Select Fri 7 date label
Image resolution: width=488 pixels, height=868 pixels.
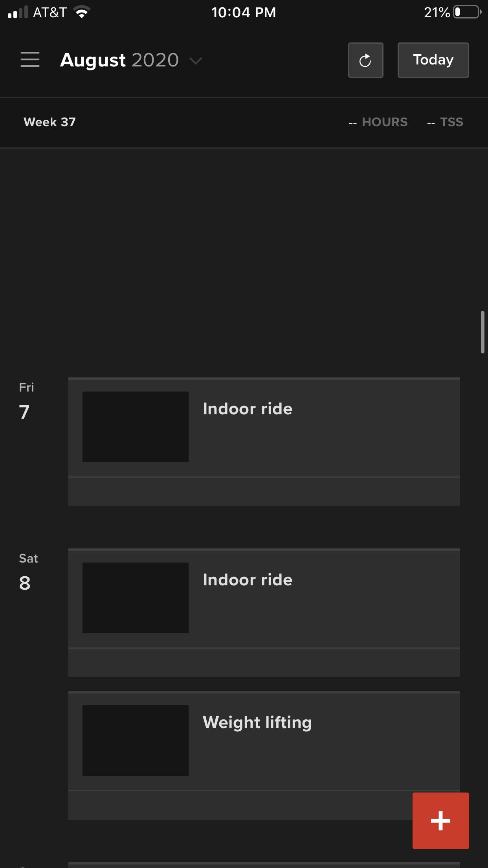pos(26,401)
